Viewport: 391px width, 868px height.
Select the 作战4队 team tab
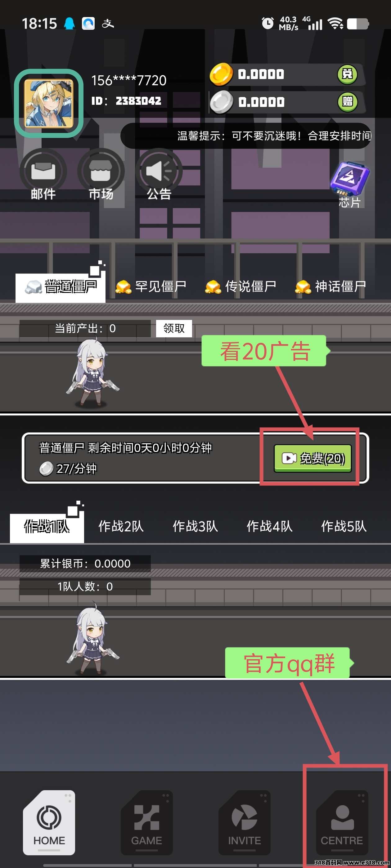click(269, 526)
